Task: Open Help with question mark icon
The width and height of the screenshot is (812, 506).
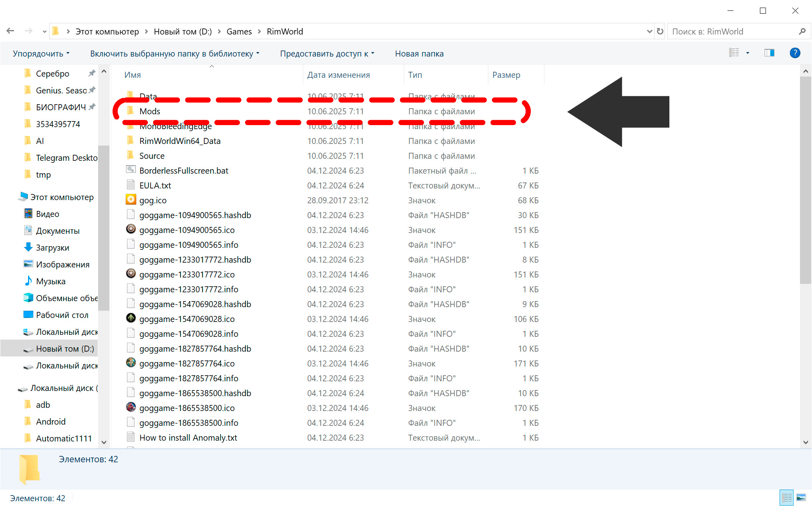Action: click(x=795, y=53)
